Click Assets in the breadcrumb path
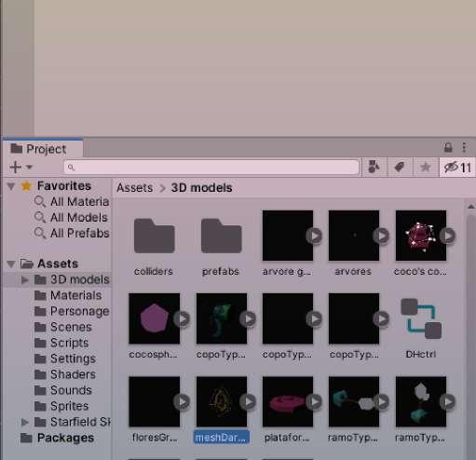Image resolution: width=476 pixels, height=460 pixels. tap(134, 188)
